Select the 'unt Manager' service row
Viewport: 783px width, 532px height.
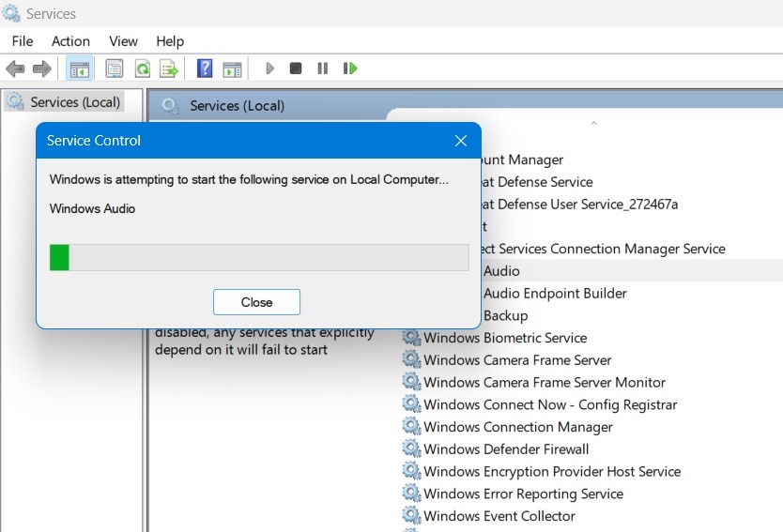(x=522, y=160)
